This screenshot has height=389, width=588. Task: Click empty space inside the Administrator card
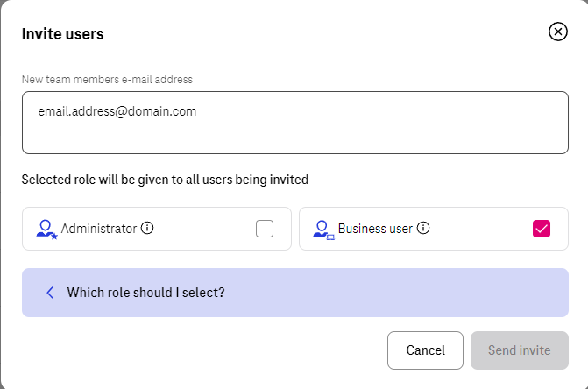pos(204,229)
